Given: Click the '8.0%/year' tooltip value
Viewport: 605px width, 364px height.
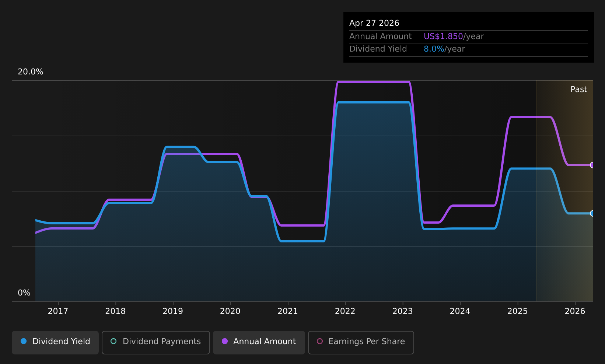Looking at the screenshot, I should [444, 49].
